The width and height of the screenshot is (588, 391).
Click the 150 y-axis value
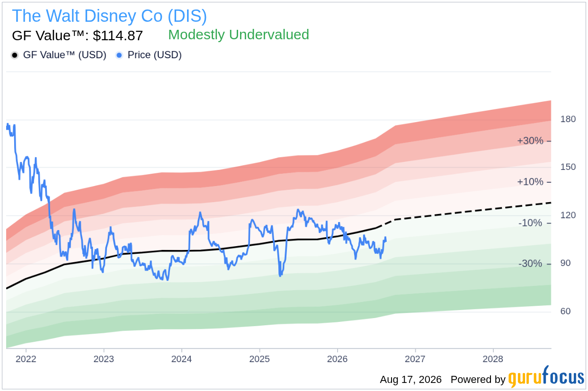568,167
